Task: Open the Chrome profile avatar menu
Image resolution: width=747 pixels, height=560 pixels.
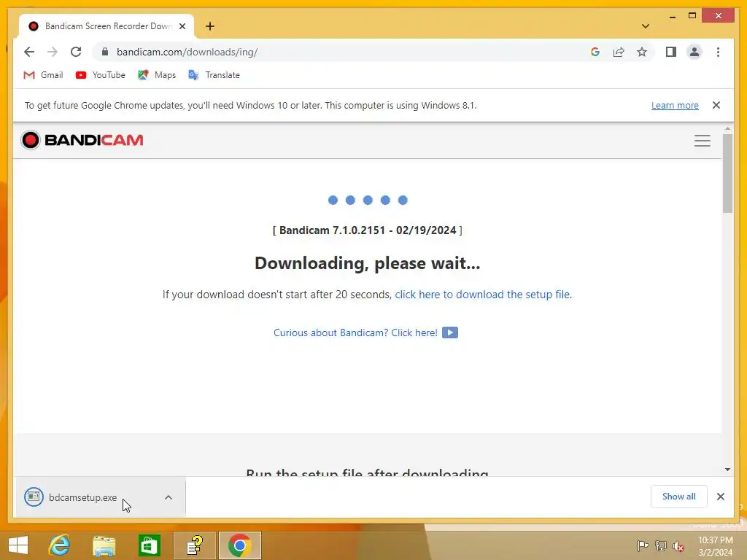Action: click(x=694, y=52)
